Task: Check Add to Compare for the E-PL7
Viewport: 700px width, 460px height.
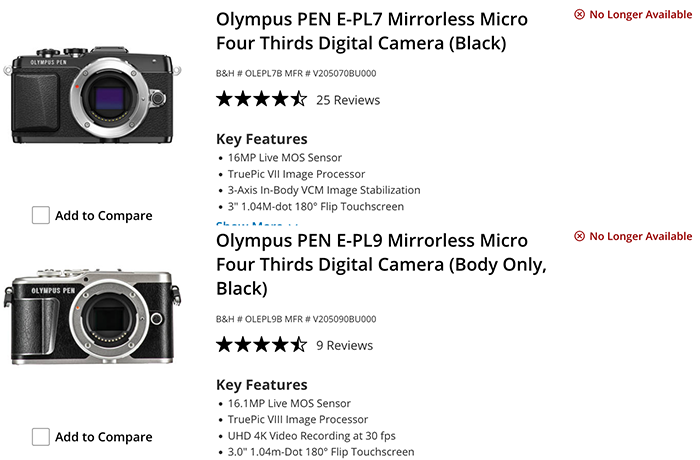Action: pyautogui.click(x=41, y=215)
